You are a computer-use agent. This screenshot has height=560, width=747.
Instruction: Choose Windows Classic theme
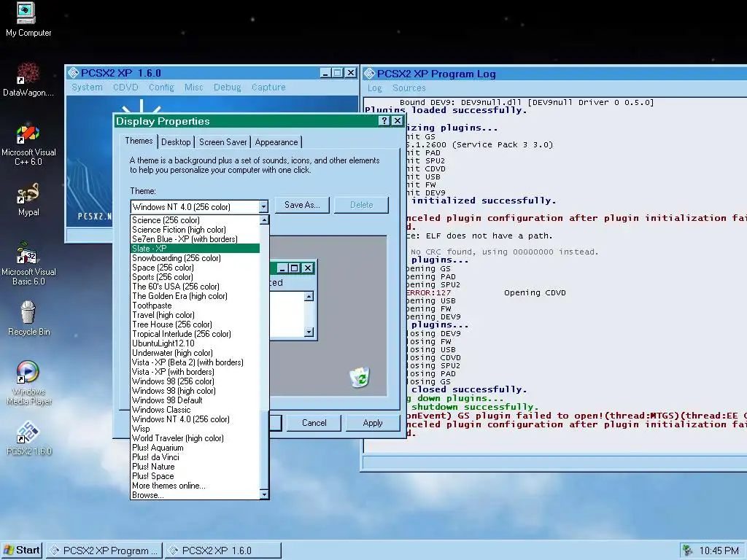pyautogui.click(x=196, y=410)
